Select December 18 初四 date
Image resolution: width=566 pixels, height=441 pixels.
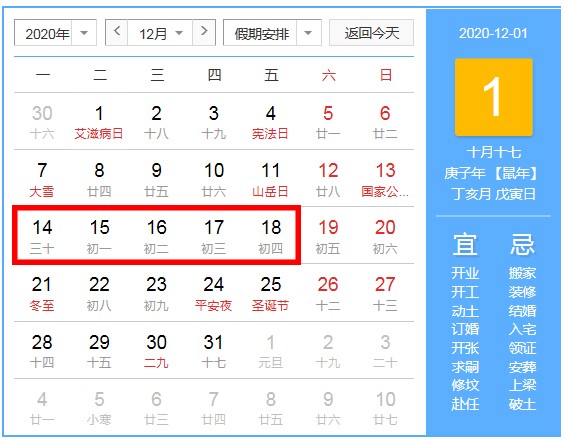click(271, 236)
